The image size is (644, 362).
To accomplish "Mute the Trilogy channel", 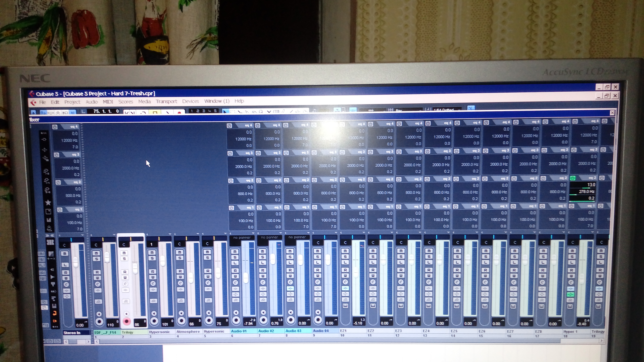I will 124,253.
